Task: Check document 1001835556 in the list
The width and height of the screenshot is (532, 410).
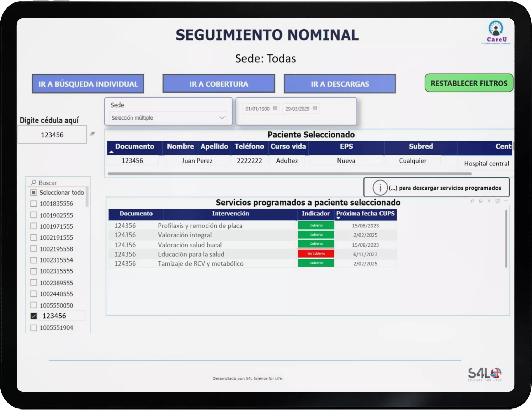Action: point(33,204)
